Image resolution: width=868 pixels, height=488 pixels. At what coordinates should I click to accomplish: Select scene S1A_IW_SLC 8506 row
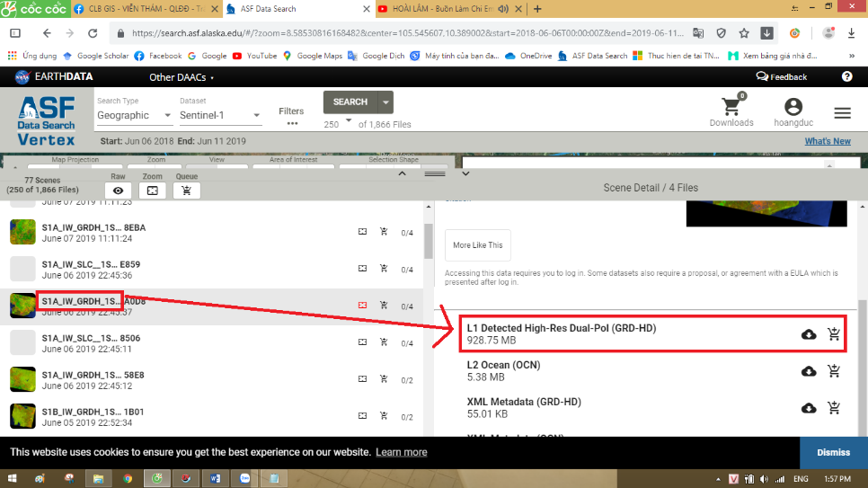tap(212, 343)
